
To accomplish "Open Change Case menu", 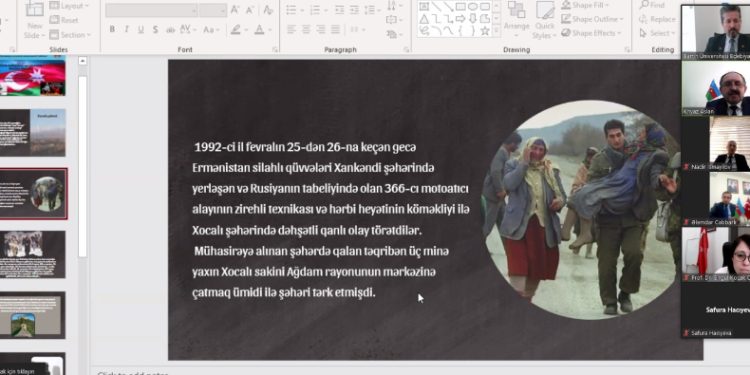I will coord(211,30).
